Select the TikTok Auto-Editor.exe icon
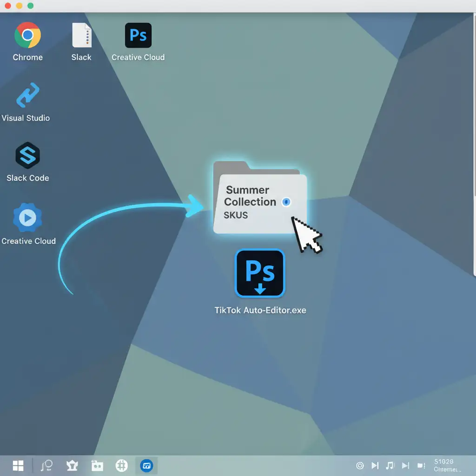 259,273
